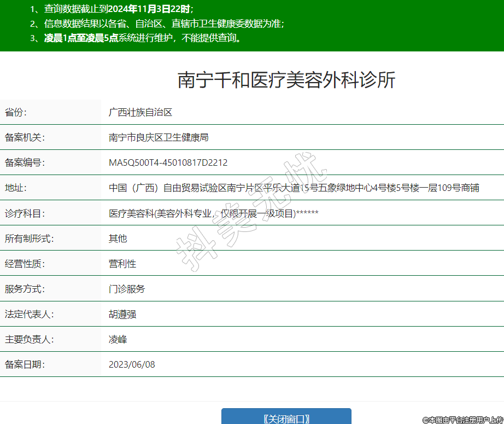Click the 备案日期 row label
The image size is (504, 424).
coord(25,364)
